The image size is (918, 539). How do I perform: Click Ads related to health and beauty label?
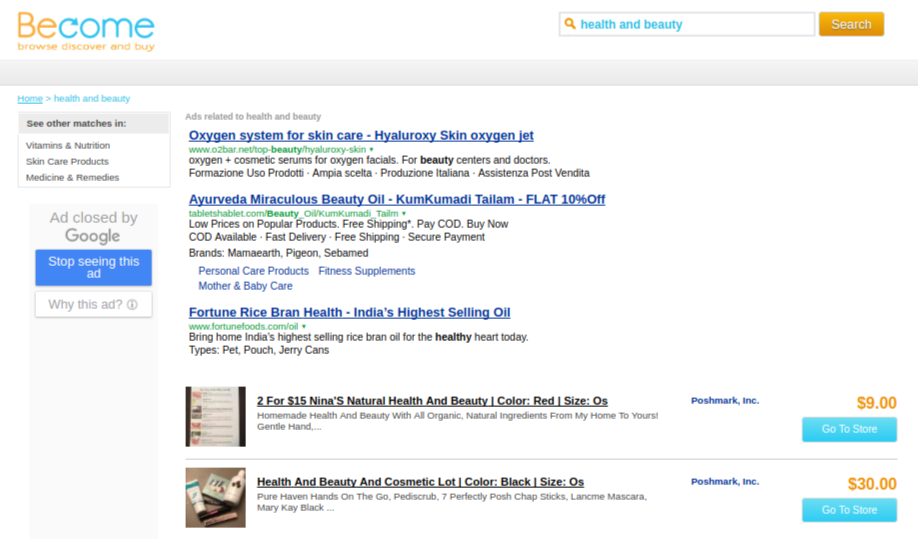[x=253, y=116]
